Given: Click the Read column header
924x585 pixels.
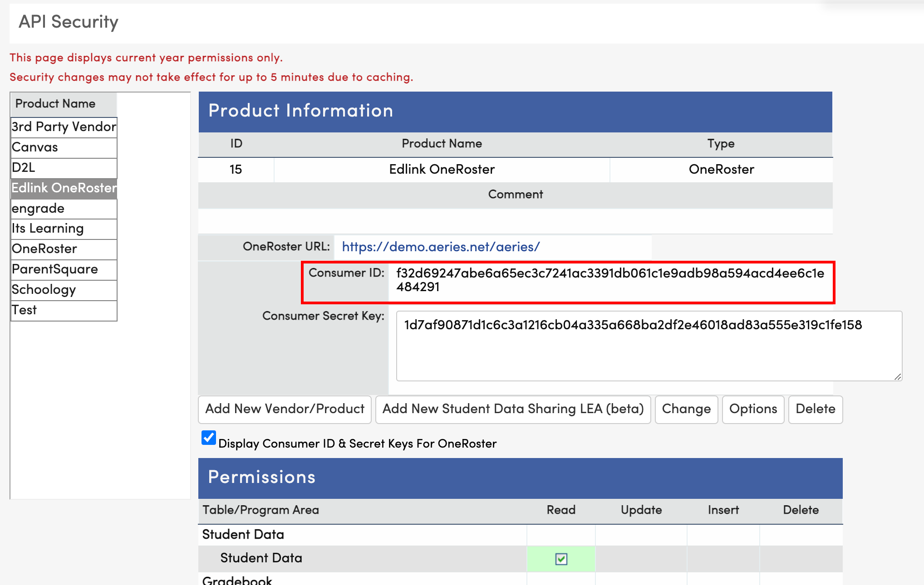Looking at the screenshot, I should click(x=561, y=510).
